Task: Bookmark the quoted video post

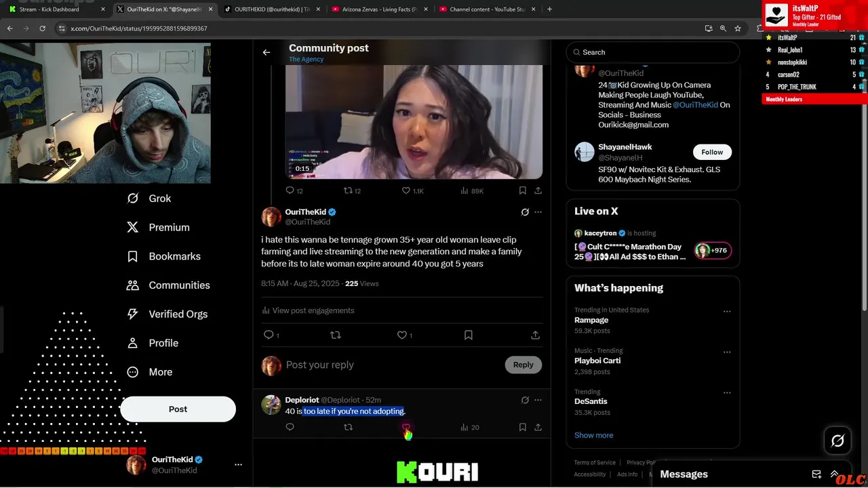Action: (522, 191)
